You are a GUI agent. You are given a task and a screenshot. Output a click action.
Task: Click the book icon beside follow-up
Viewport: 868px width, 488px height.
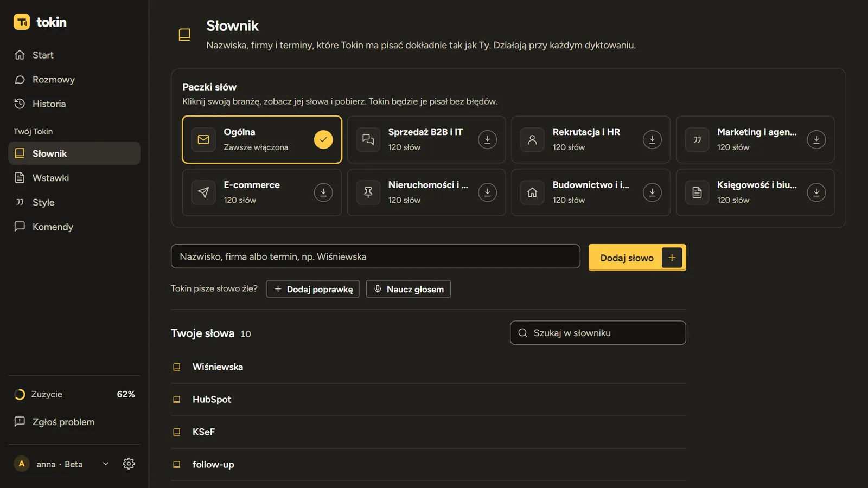176,465
